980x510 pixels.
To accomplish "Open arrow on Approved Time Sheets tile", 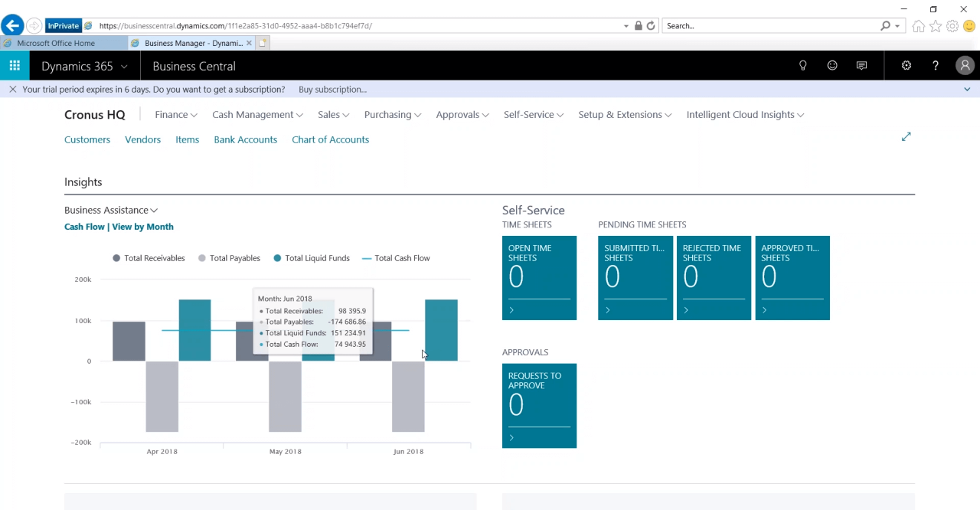I will point(764,310).
